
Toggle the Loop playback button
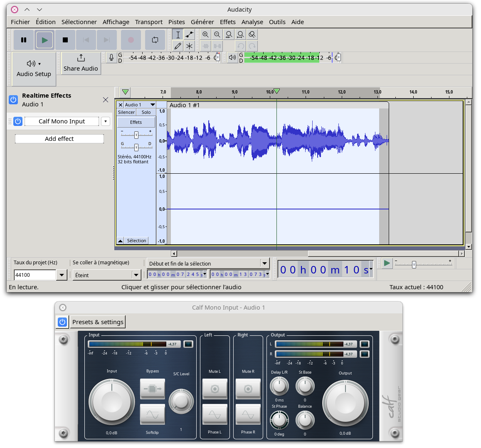[155, 40]
